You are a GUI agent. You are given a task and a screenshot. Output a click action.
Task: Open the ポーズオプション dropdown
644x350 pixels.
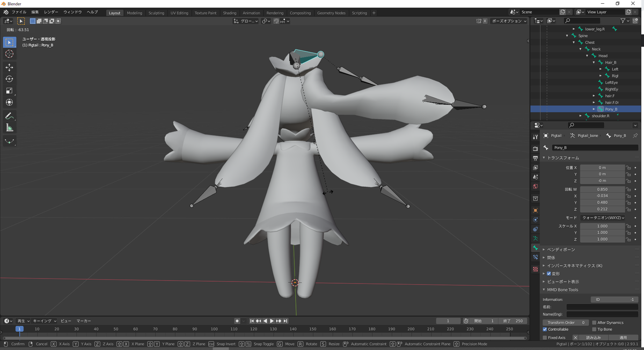pos(509,21)
